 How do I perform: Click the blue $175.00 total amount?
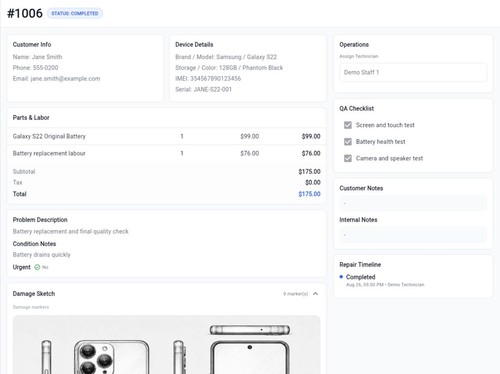pos(309,194)
